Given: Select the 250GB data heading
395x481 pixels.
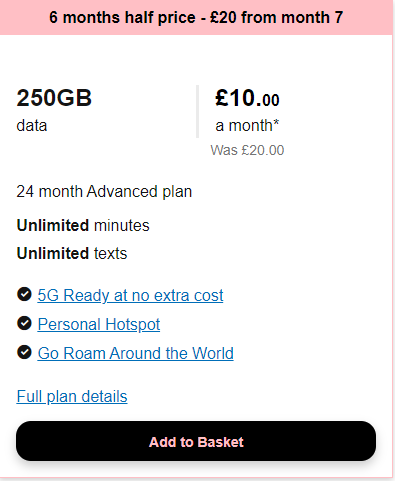Looking at the screenshot, I should tap(54, 98).
